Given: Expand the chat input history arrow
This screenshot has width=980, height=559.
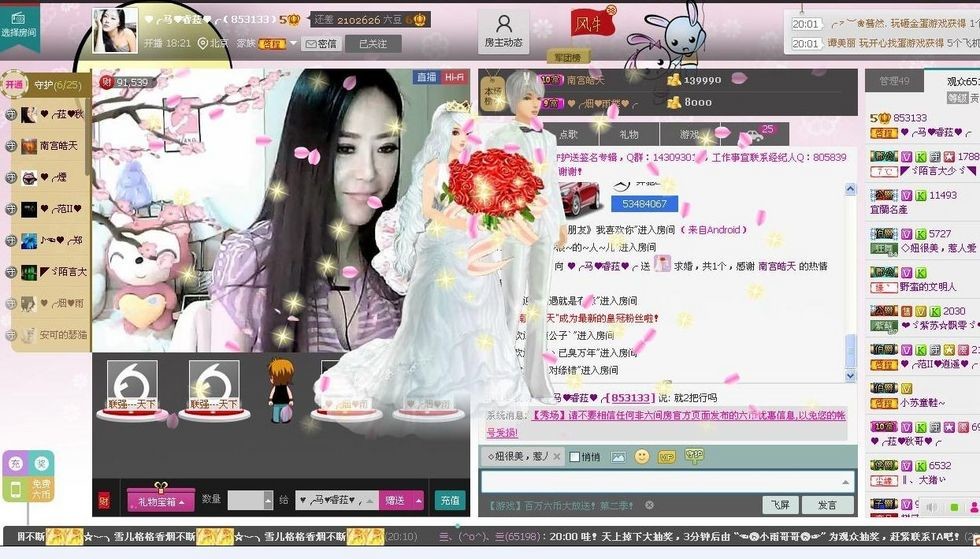Looking at the screenshot, I should pos(846,482).
